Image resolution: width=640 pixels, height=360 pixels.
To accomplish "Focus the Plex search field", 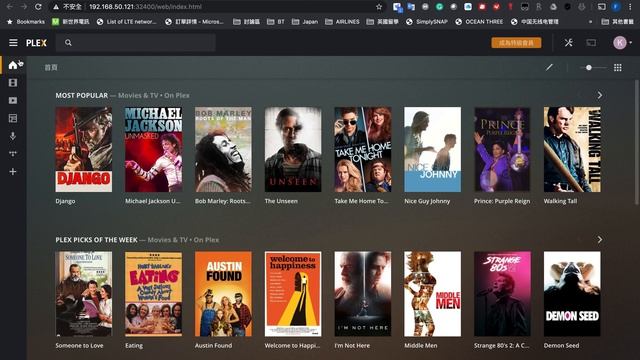I will pos(136,42).
